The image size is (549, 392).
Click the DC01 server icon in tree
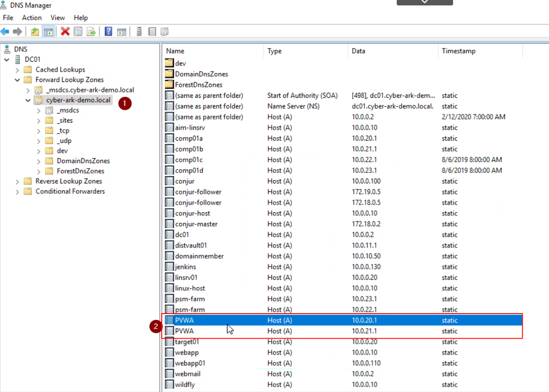click(x=18, y=59)
